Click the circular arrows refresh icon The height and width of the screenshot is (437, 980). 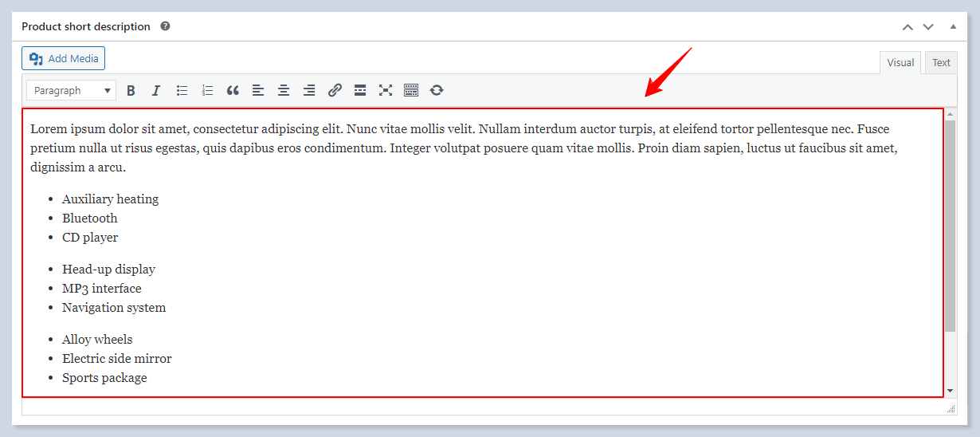(437, 91)
